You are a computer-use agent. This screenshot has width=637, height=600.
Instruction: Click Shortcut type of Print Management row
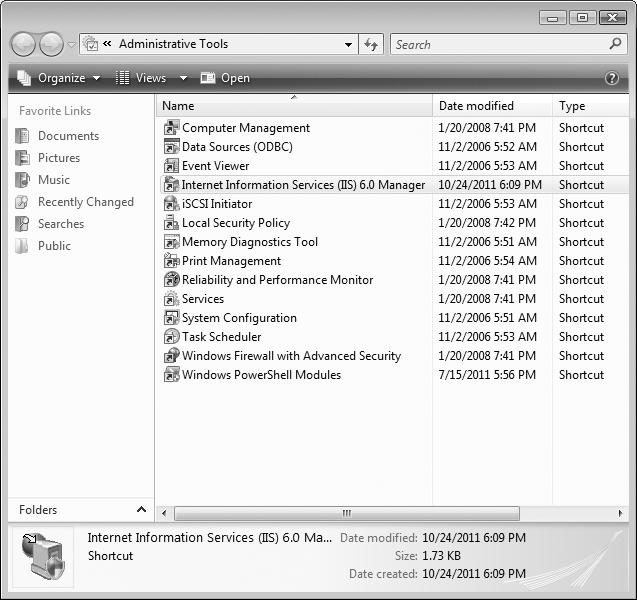point(581,261)
